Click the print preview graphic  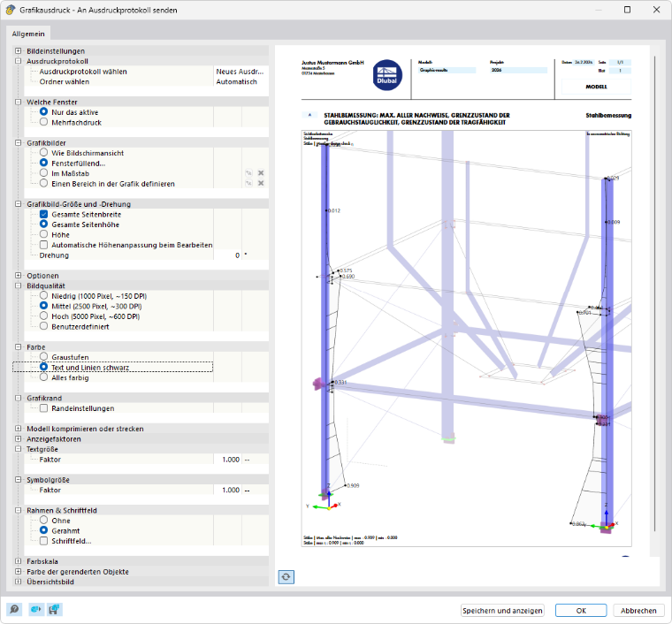[x=466, y=339]
